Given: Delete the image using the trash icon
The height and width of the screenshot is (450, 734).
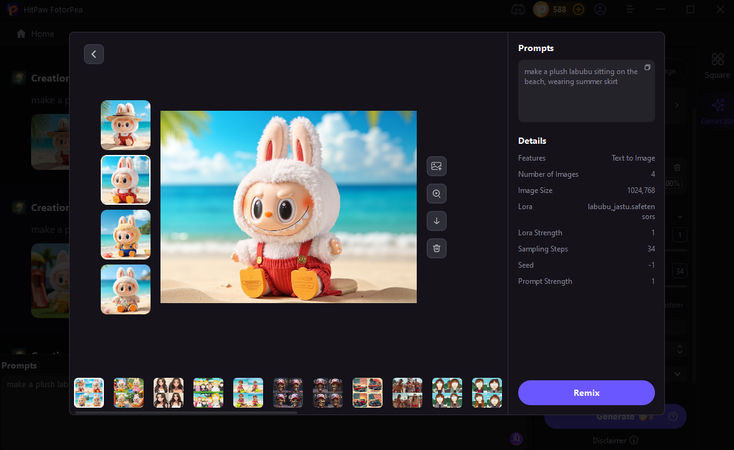Looking at the screenshot, I should (x=436, y=248).
